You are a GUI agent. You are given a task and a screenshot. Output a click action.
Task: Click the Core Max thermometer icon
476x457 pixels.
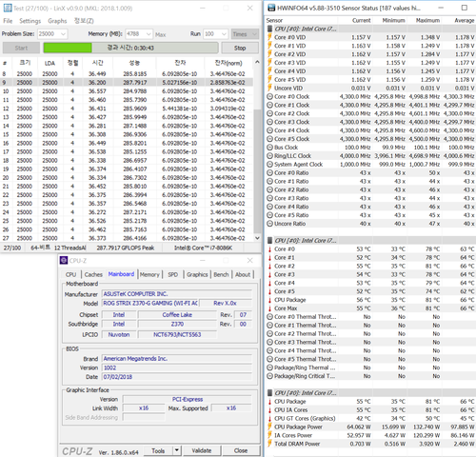pyautogui.click(x=269, y=308)
